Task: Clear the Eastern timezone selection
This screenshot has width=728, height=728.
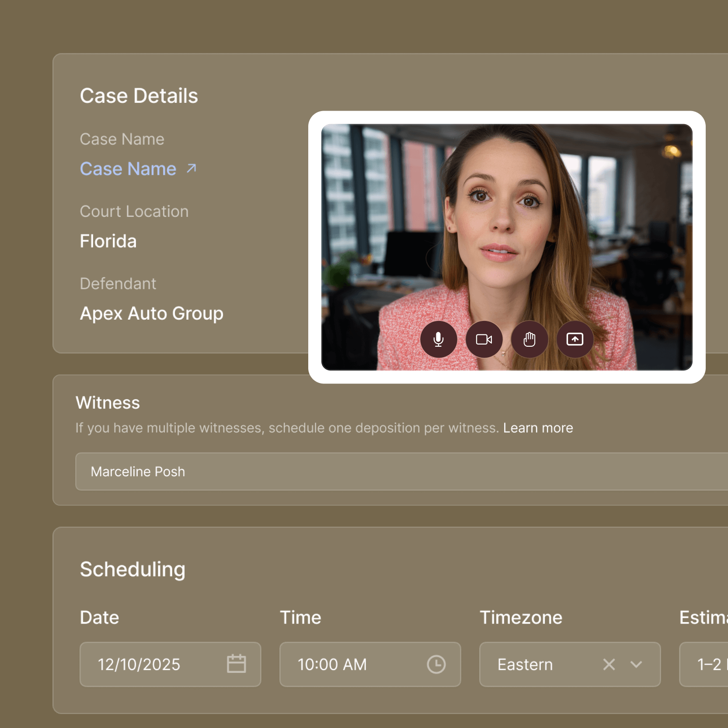Action: (609, 665)
